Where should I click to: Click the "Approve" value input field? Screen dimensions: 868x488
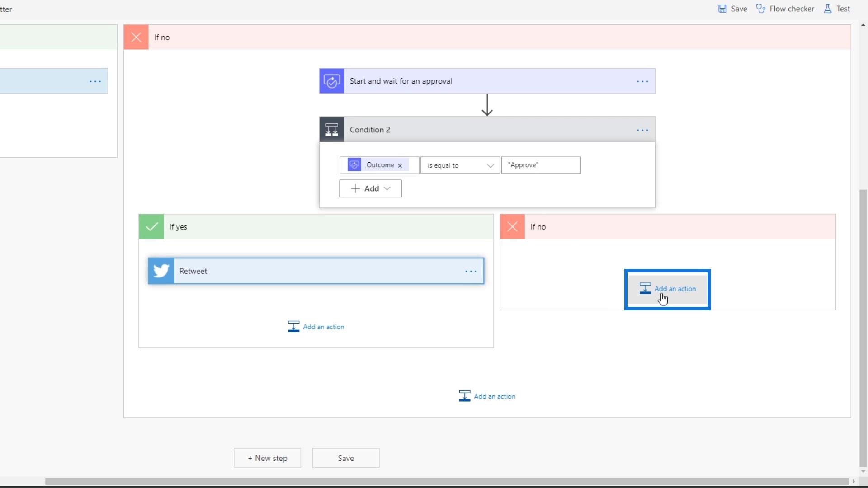(x=541, y=165)
